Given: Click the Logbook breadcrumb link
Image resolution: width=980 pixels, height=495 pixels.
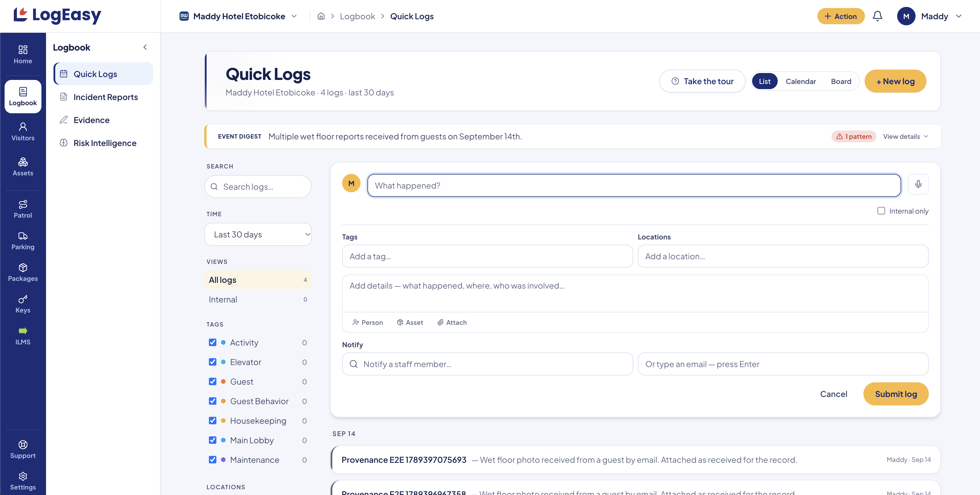Looking at the screenshot, I should (357, 16).
